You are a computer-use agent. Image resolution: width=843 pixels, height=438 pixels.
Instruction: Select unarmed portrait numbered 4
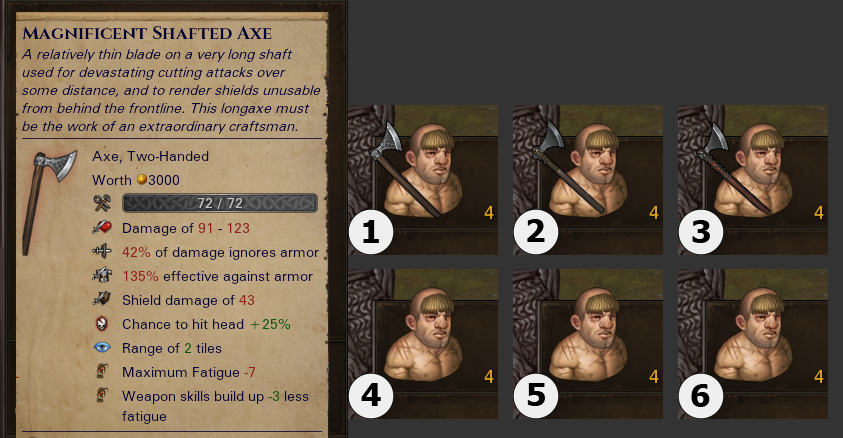423,344
